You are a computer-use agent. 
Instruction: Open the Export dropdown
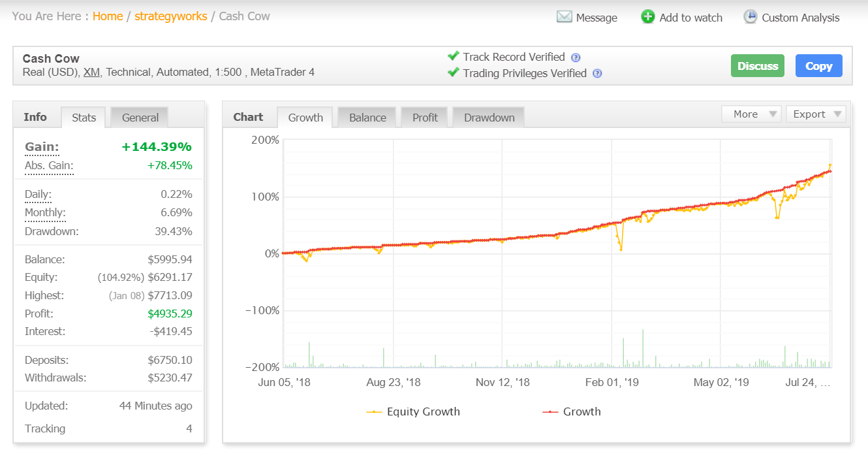[x=815, y=114]
